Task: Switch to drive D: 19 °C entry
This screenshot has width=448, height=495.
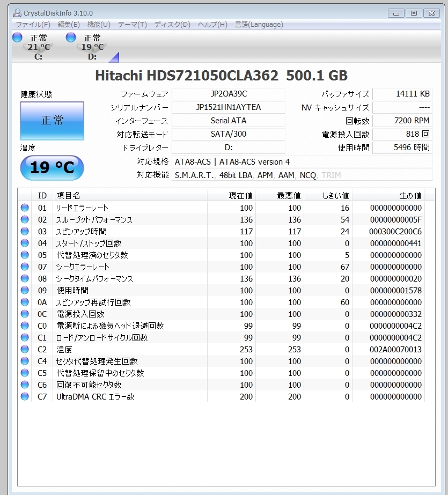Action: click(x=92, y=47)
